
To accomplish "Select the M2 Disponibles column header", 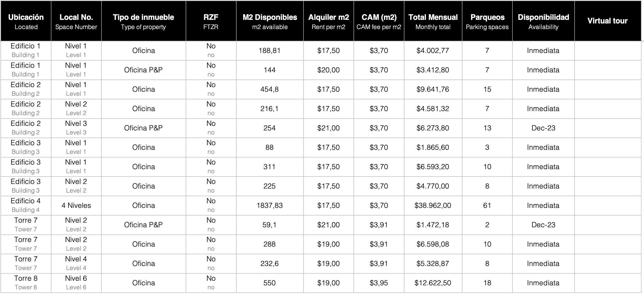I will (x=270, y=21).
